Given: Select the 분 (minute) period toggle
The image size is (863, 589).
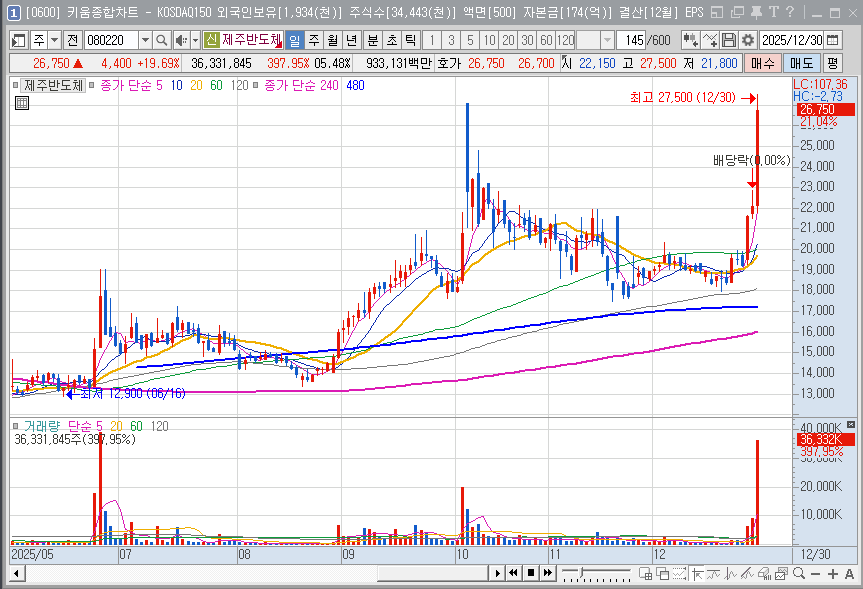Looking at the screenshot, I should click(373, 40).
